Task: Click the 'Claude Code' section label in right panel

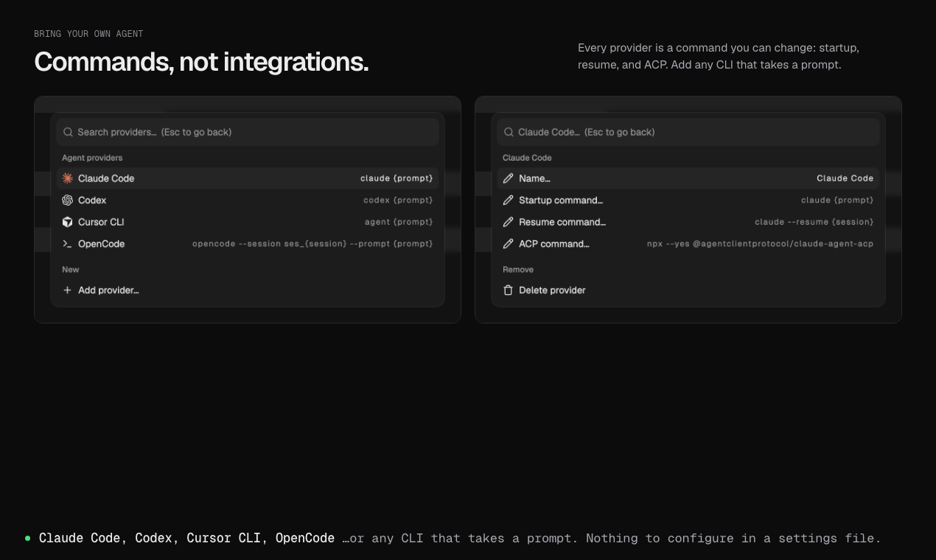Action: tap(527, 158)
